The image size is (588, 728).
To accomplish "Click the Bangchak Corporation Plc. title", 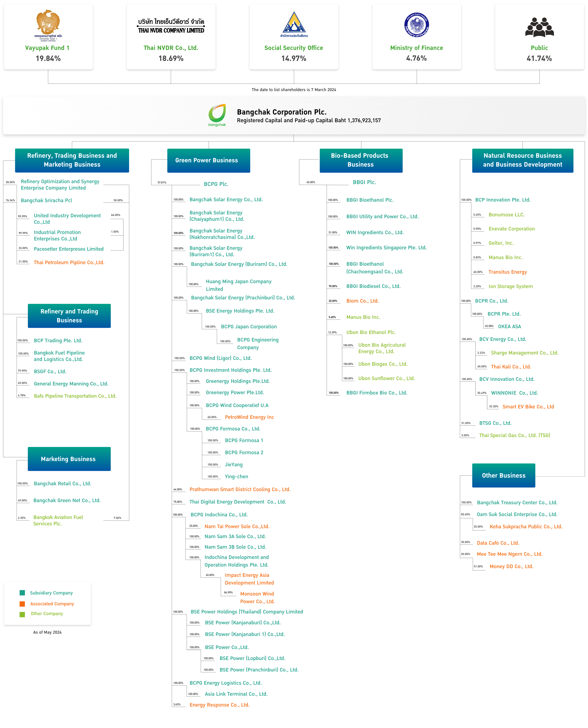I will point(281,112).
